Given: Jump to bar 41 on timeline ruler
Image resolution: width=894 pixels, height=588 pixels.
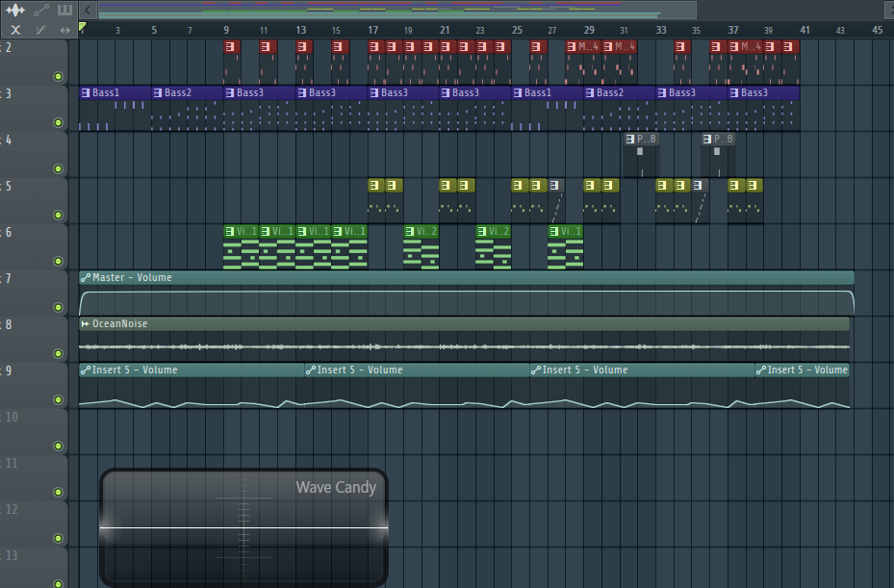Looking at the screenshot, I should [805, 30].
